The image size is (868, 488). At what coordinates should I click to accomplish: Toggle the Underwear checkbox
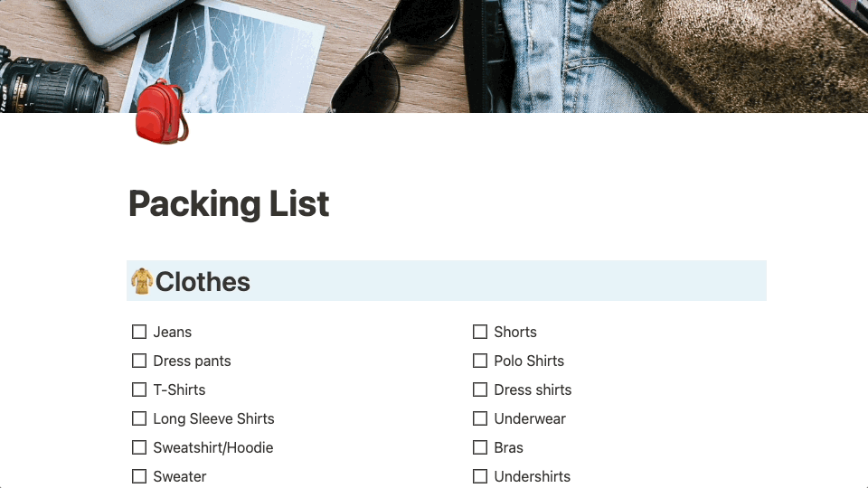[x=480, y=418]
